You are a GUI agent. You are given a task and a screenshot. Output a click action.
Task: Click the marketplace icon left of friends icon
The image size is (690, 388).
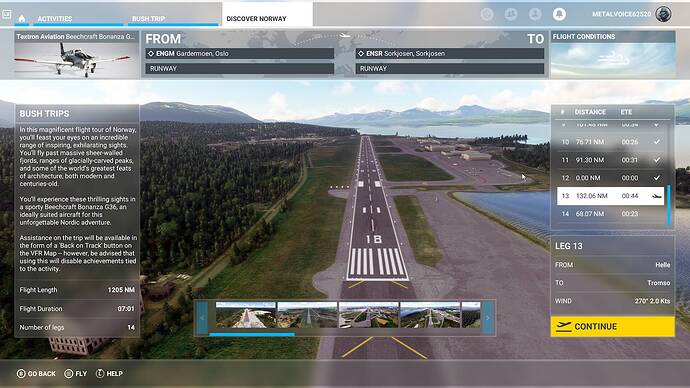coord(487,14)
